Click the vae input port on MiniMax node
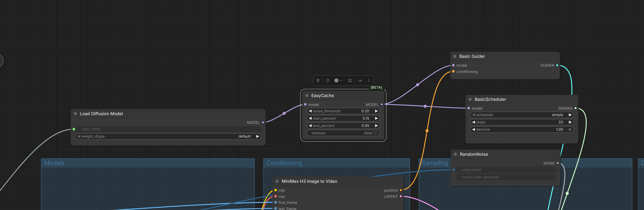Image resolution: width=644 pixels, height=210 pixels. point(276,196)
